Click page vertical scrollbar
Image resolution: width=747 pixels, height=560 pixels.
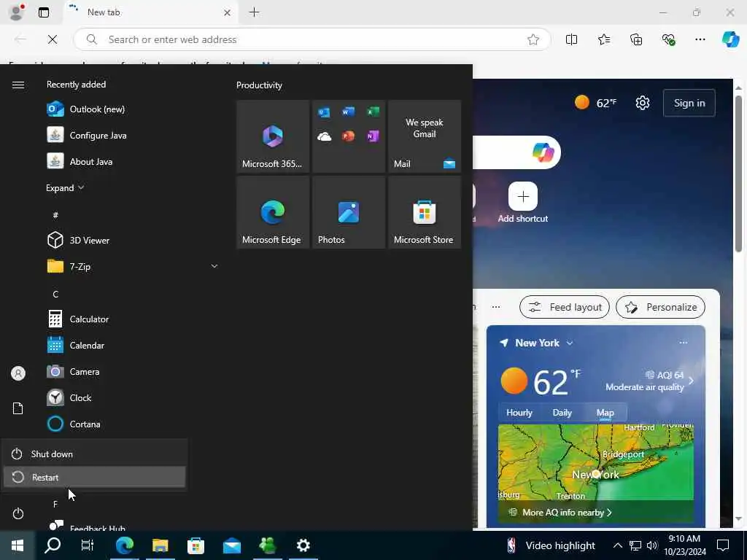point(738,174)
